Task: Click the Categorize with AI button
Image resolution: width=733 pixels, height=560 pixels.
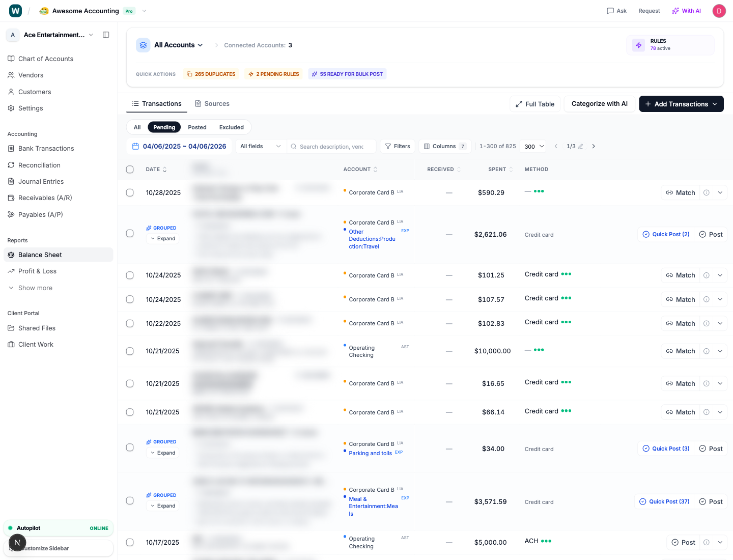Action: click(599, 104)
